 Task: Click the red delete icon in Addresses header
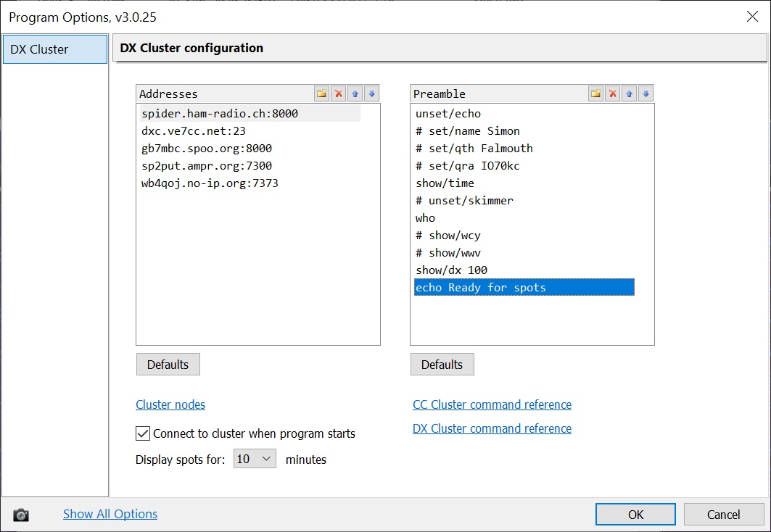[x=339, y=93]
